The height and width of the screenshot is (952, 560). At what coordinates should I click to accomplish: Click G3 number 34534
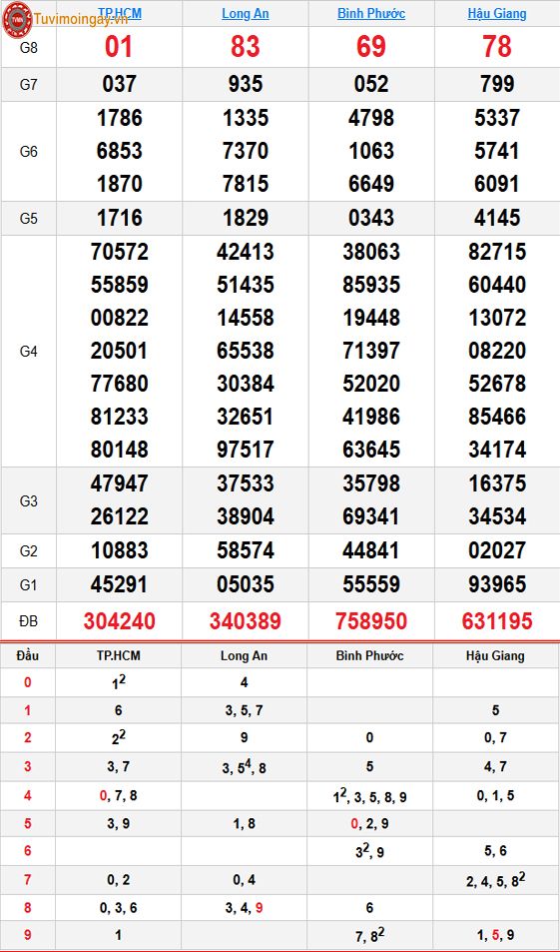(x=497, y=516)
